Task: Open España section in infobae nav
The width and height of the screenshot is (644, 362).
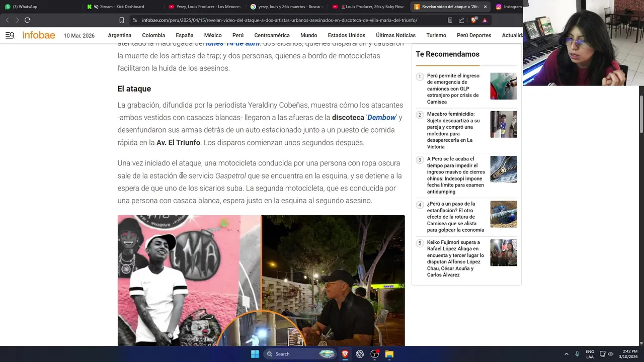Action: 185,35
